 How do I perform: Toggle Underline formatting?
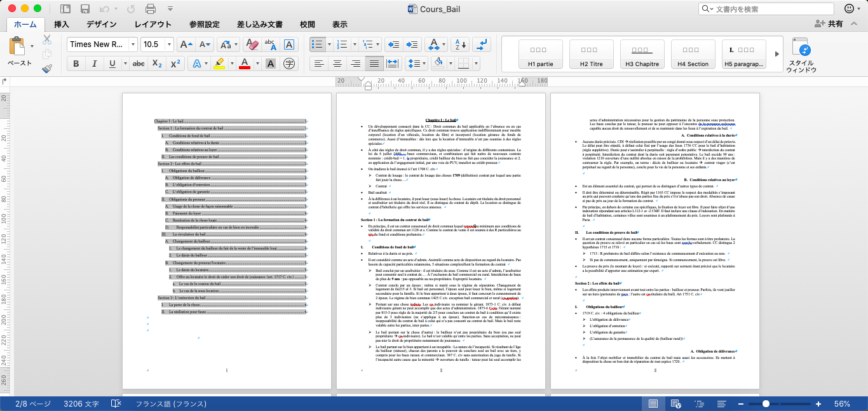pos(112,64)
